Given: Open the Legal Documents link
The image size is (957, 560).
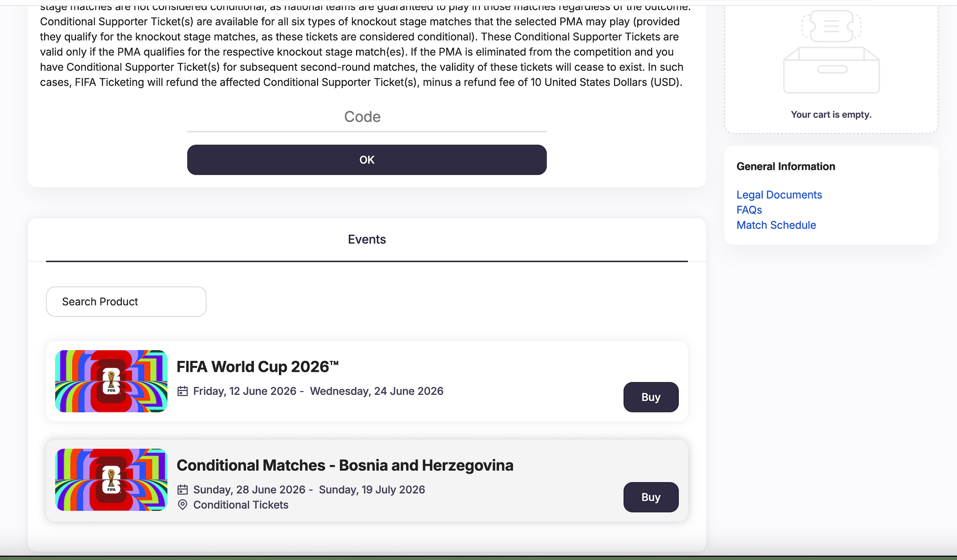Looking at the screenshot, I should pyautogui.click(x=779, y=195).
